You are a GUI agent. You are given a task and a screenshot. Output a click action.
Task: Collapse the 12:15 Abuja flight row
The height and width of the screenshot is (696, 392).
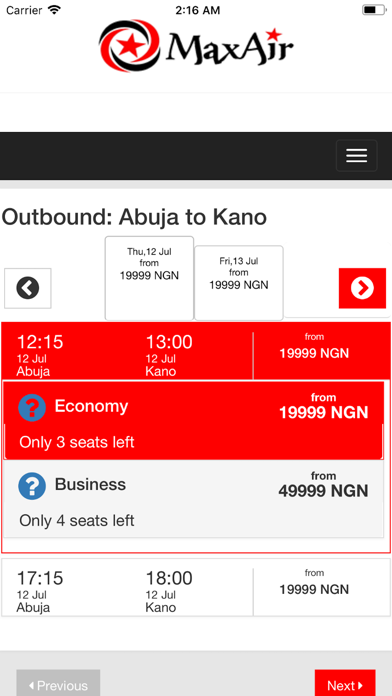coord(196,351)
